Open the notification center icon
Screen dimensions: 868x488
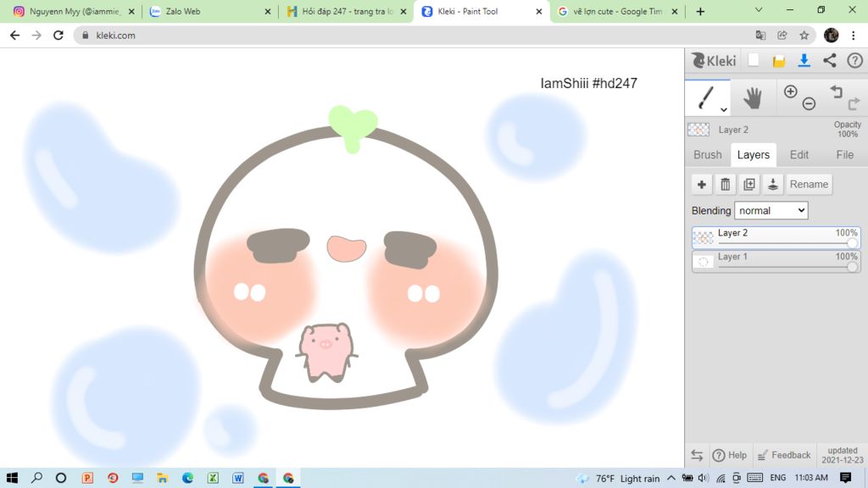[x=845, y=478]
